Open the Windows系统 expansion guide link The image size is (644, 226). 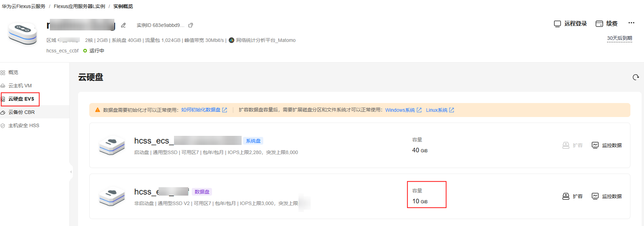pyautogui.click(x=403, y=110)
